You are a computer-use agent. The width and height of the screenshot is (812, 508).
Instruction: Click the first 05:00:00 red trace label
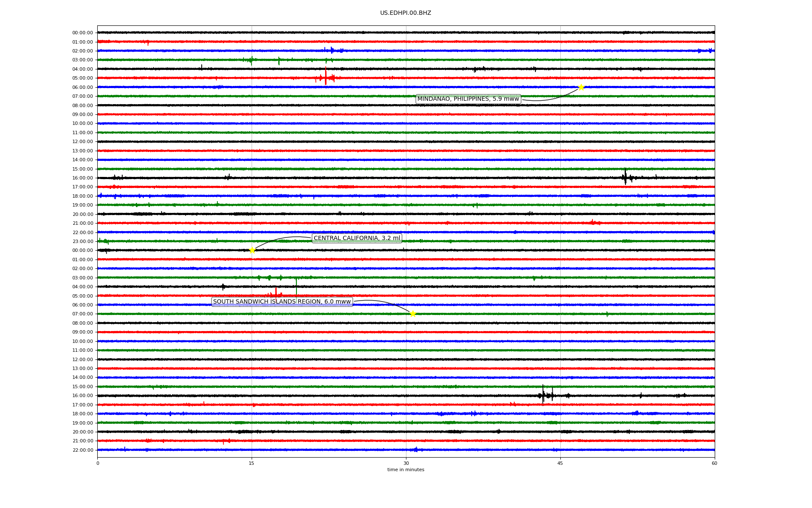tap(82, 78)
